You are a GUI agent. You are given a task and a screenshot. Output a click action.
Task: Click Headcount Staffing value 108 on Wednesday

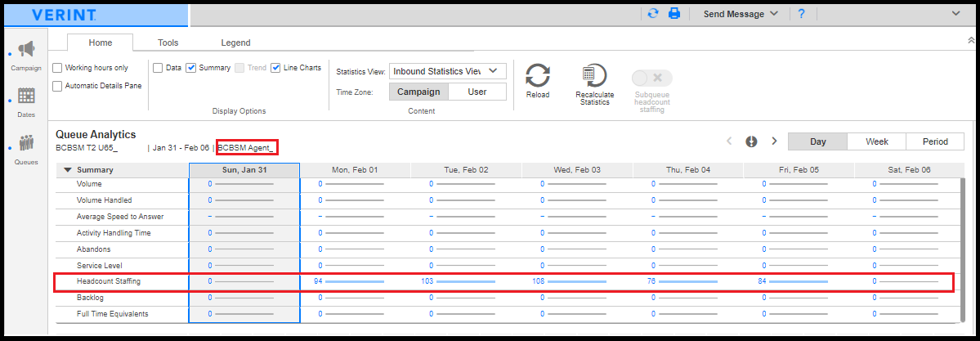click(x=538, y=281)
